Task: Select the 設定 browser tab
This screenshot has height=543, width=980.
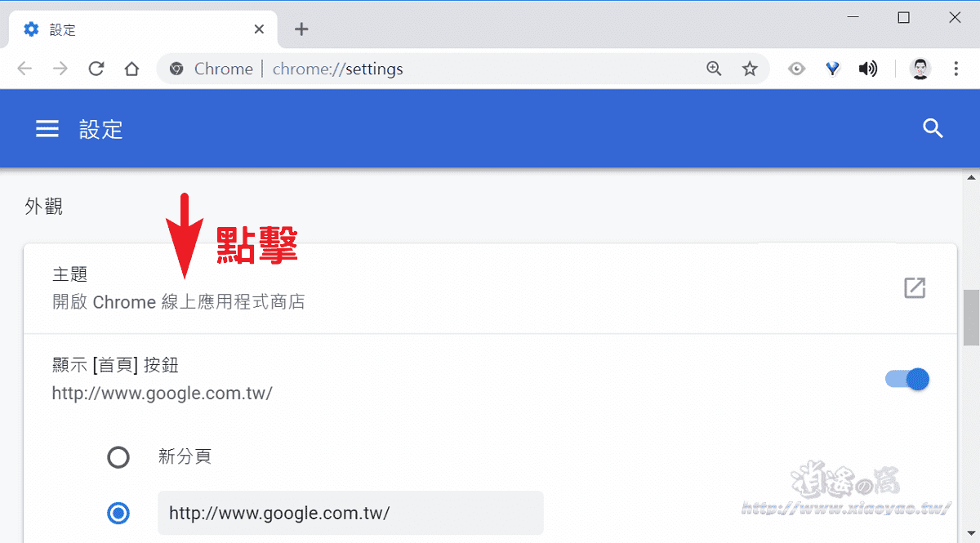Action: point(145,29)
